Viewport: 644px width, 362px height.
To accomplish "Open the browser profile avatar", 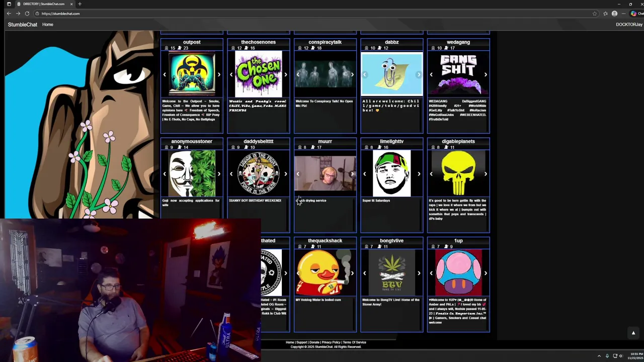I will pyautogui.click(x=614, y=14).
